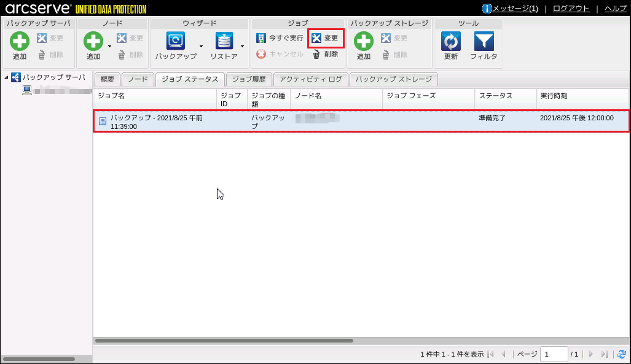Open Backup wizard dropdown arrow

[201, 46]
